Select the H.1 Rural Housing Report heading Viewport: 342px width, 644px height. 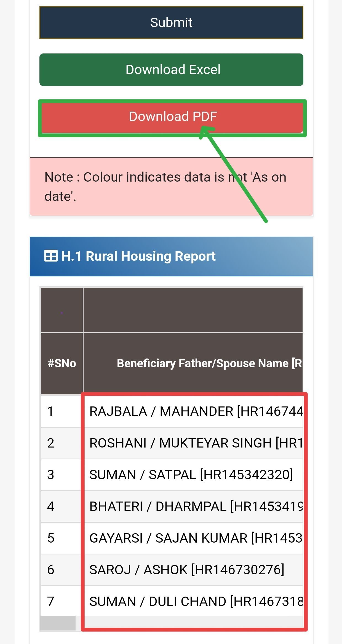coord(138,256)
